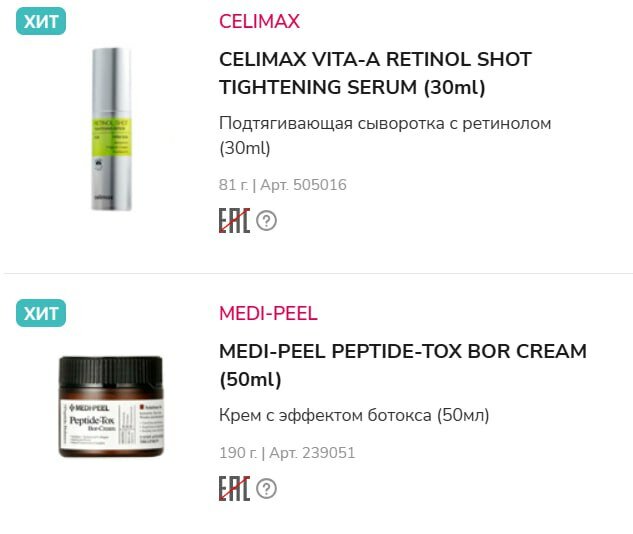Click the Celimax serum bottle thumbnail
Screen dimensions: 633x534
click(111, 129)
